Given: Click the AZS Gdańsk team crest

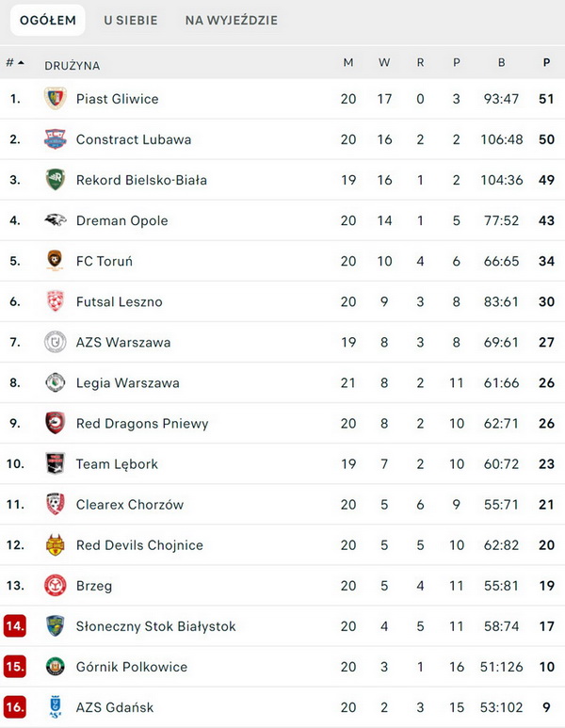Looking at the screenshot, I should click(x=56, y=706).
